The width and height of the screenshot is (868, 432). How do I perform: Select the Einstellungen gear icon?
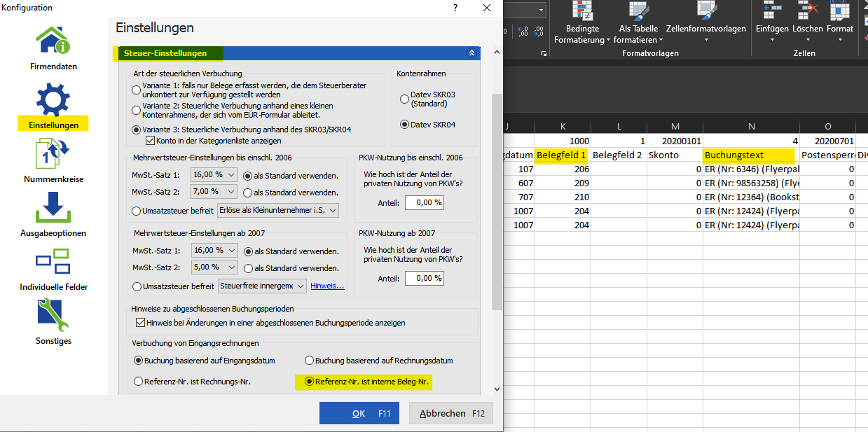coord(53,99)
